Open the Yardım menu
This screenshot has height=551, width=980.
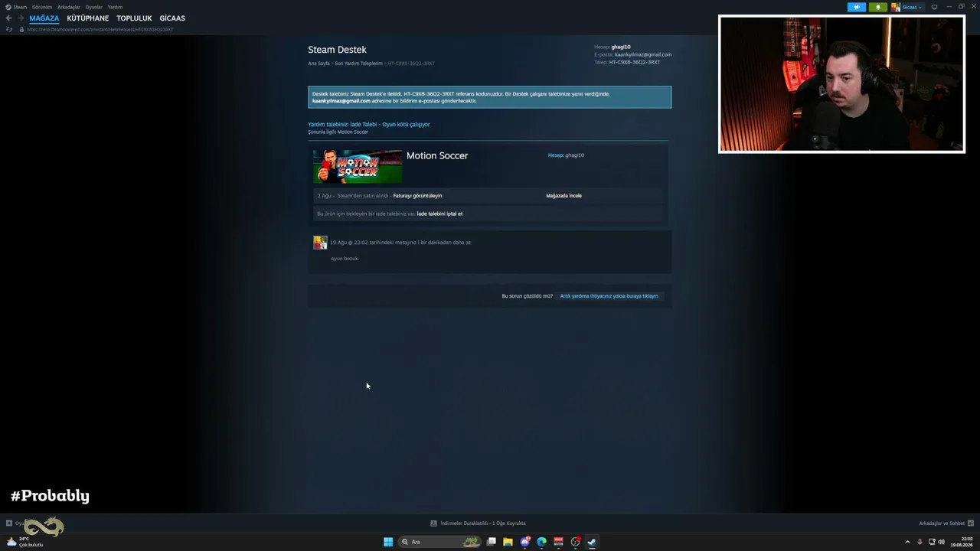[x=115, y=7]
